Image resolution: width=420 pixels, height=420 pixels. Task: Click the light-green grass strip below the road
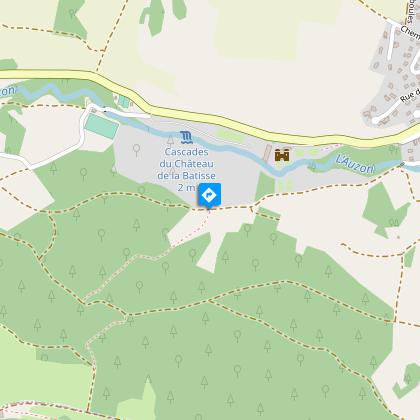(x=230, y=136)
